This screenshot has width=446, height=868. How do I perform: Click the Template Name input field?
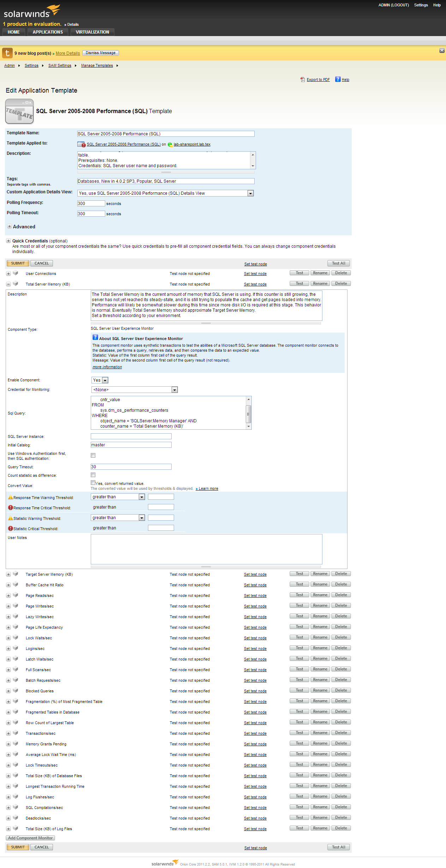click(x=166, y=134)
